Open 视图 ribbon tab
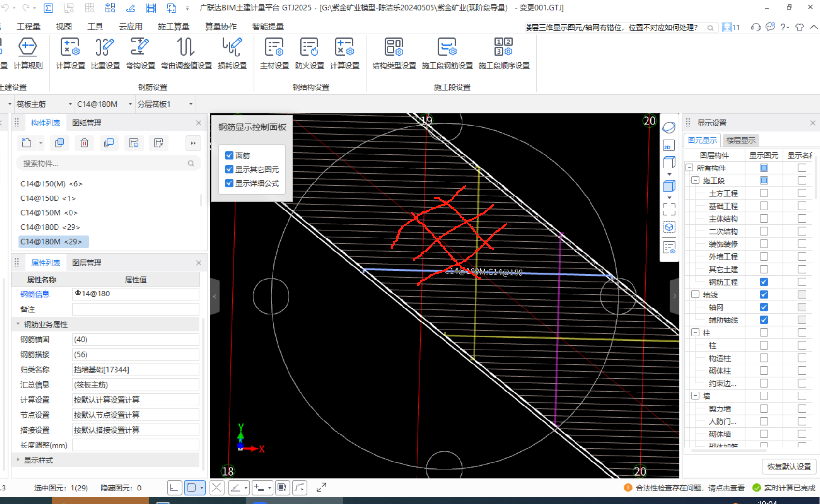This screenshot has width=820, height=504. pyautogui.click(x=63, y=27)
